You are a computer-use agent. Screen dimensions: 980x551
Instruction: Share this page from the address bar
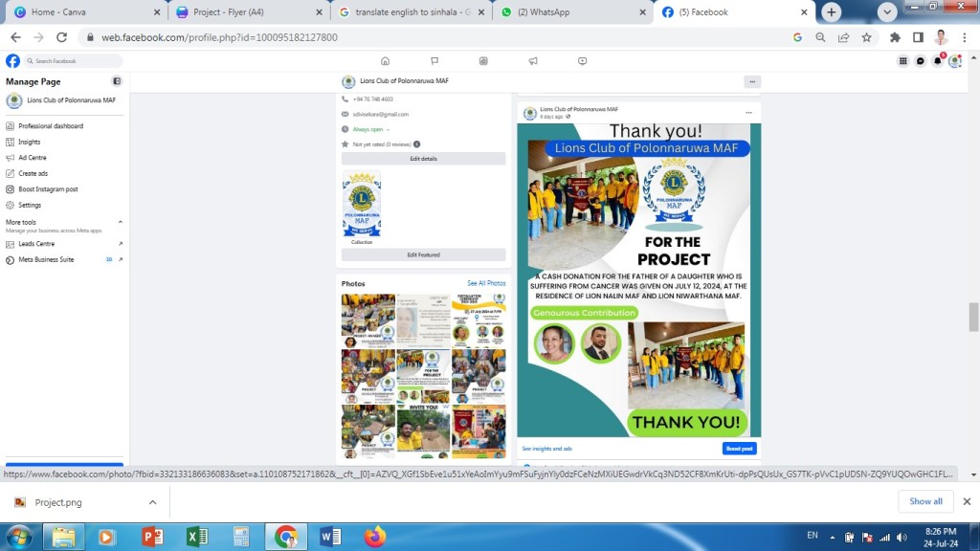click(x=843, y=37)
